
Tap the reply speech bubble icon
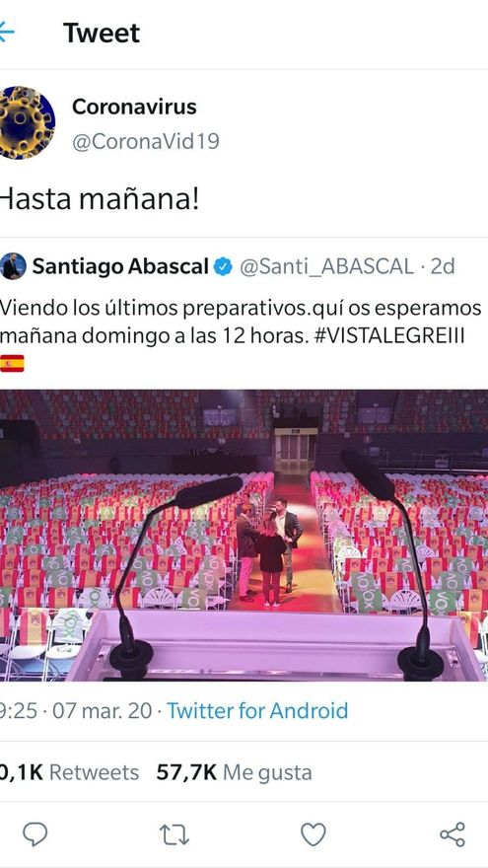[35, 834]
